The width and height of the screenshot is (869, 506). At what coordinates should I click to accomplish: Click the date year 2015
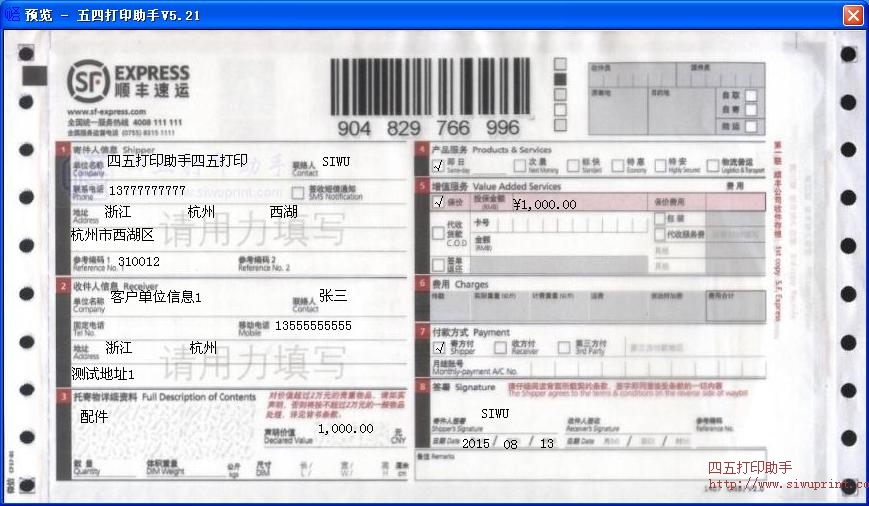click(476, 443)
